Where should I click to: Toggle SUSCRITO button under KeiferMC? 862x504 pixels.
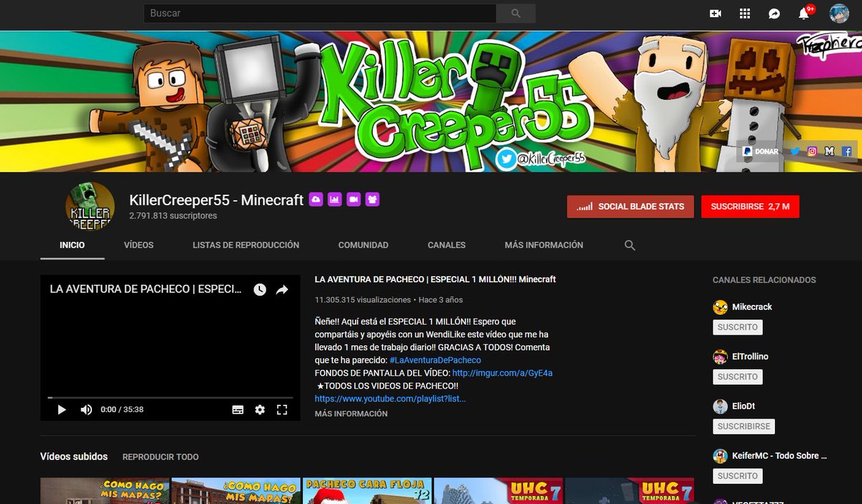[738, 476]
